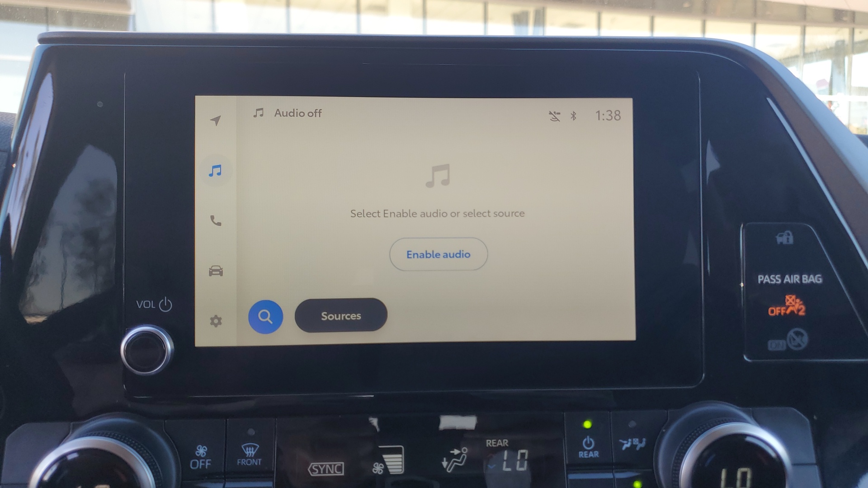Tap the navigation arrow icon
The image size is (868, 488).
(x=217, y=120)
